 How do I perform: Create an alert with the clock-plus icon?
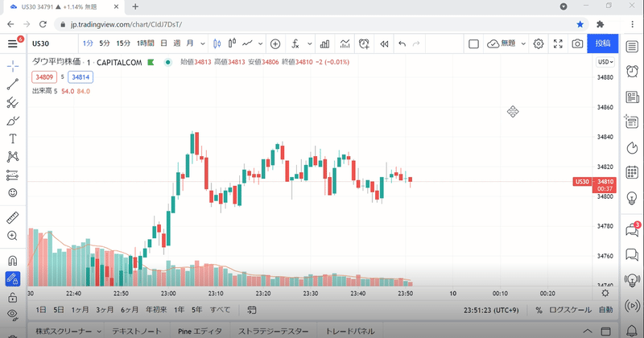point(364,43)
